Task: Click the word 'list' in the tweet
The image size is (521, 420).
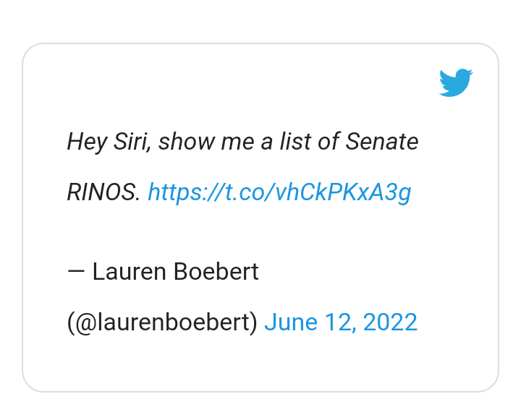Action: coord(296,141)
